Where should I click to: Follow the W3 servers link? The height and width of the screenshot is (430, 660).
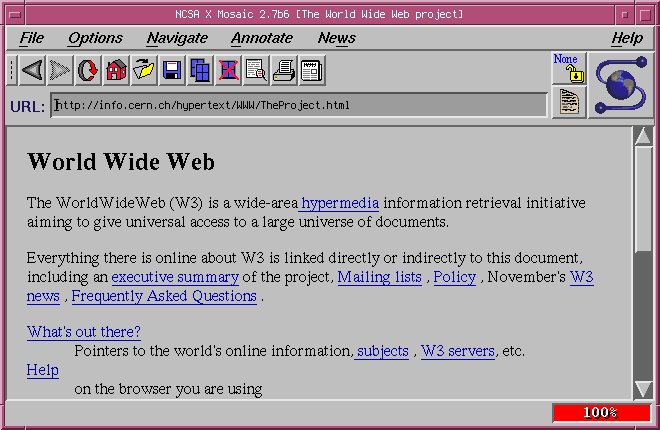point(458,351)
